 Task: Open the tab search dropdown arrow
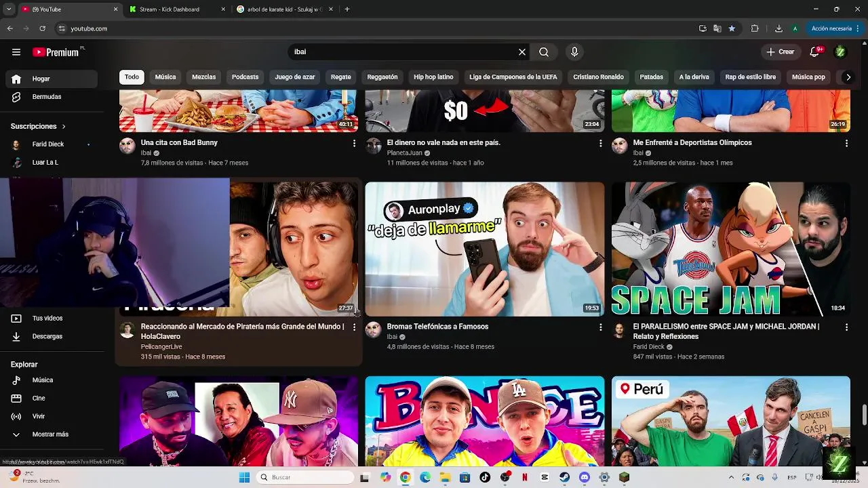[x=9, y=9]
